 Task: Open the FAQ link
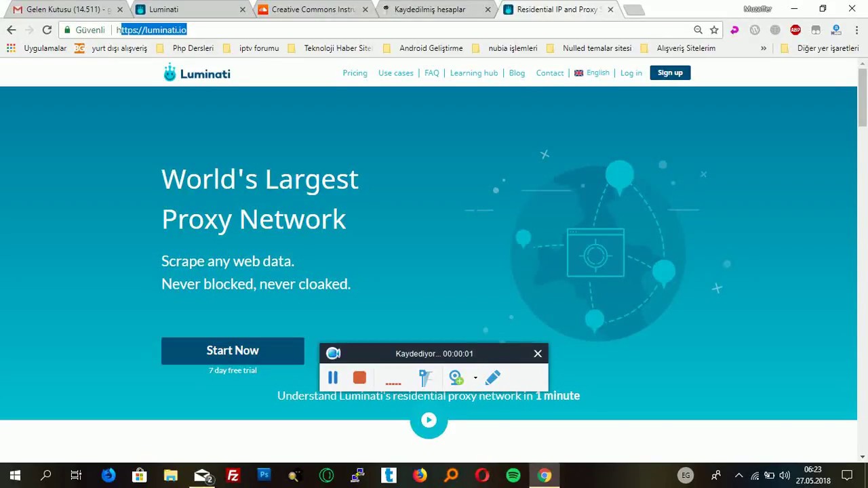432,73
